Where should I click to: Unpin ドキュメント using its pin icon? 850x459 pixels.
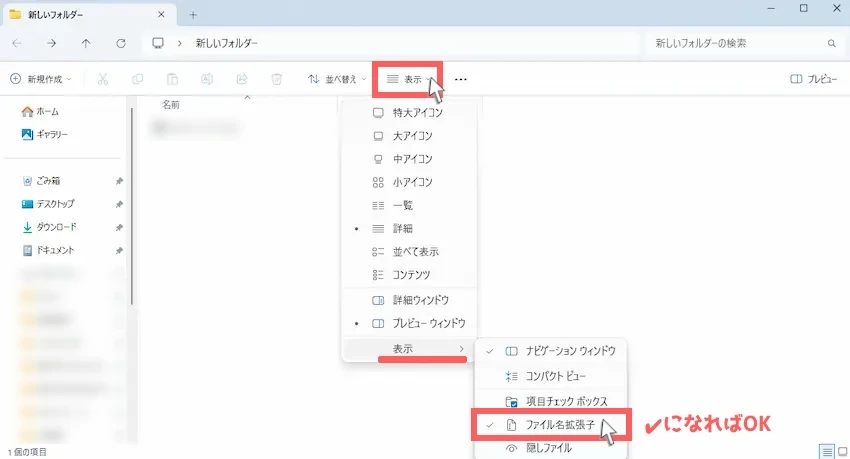click(119, 251)
